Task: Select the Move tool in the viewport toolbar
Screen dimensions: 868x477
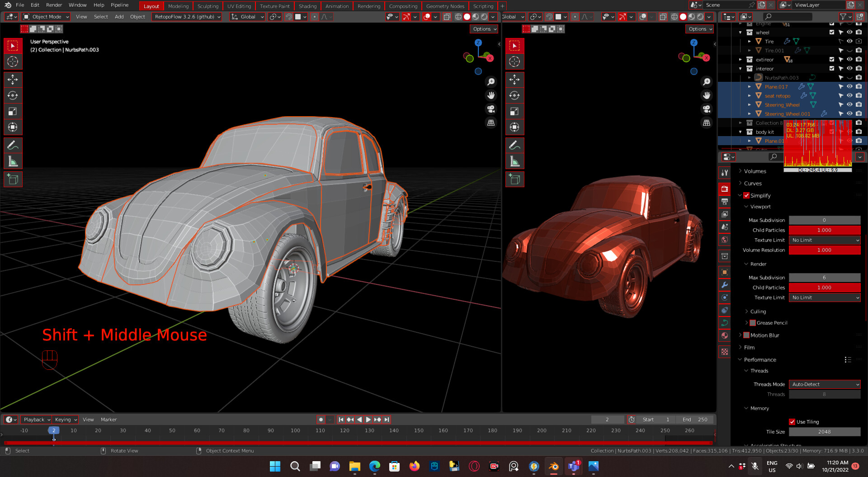Action: (13, 80)
